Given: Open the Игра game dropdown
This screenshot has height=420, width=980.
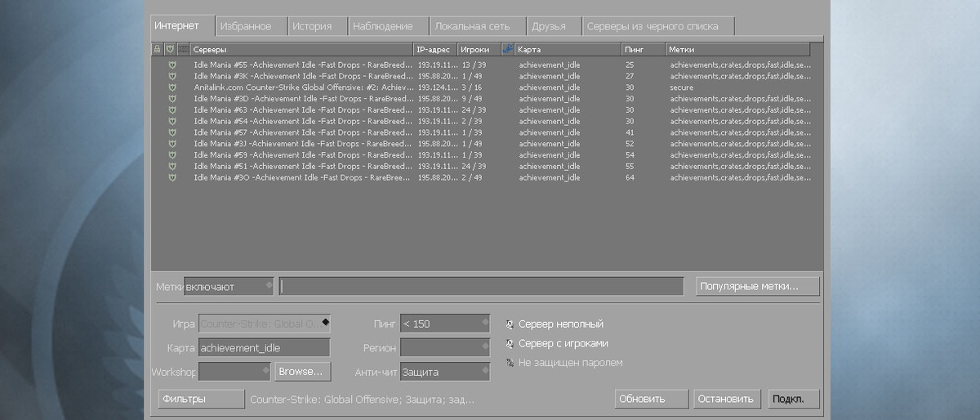Looking at the screenshot, I should point(265,324).
